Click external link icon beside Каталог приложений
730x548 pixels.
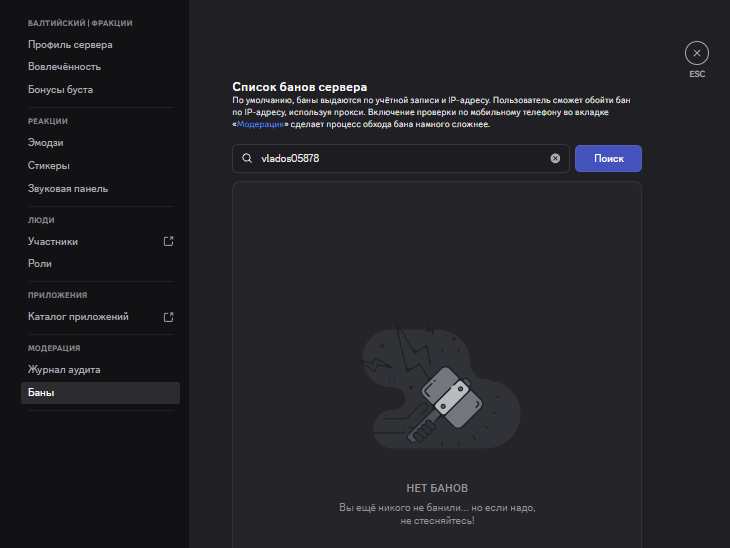click(x=168, y=317)
